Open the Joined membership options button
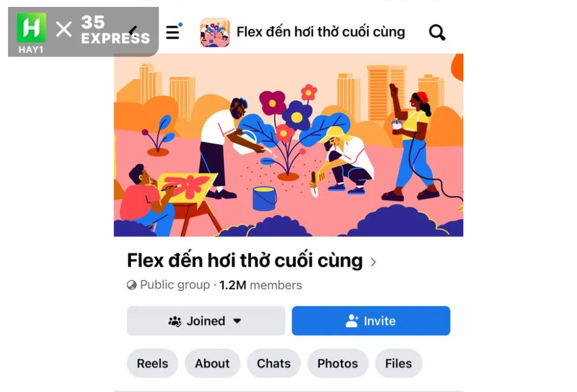The width and height of the screenshot is (577, 392). tap(206, 321)
